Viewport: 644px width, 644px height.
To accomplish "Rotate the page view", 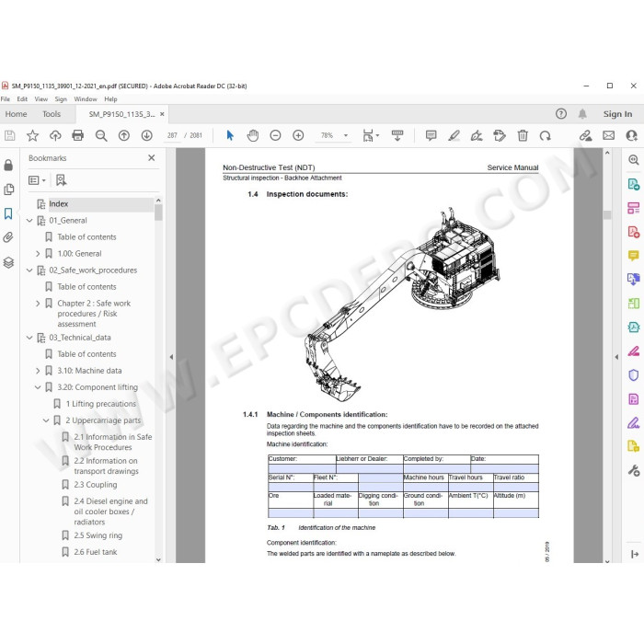I will pos(546,135).
